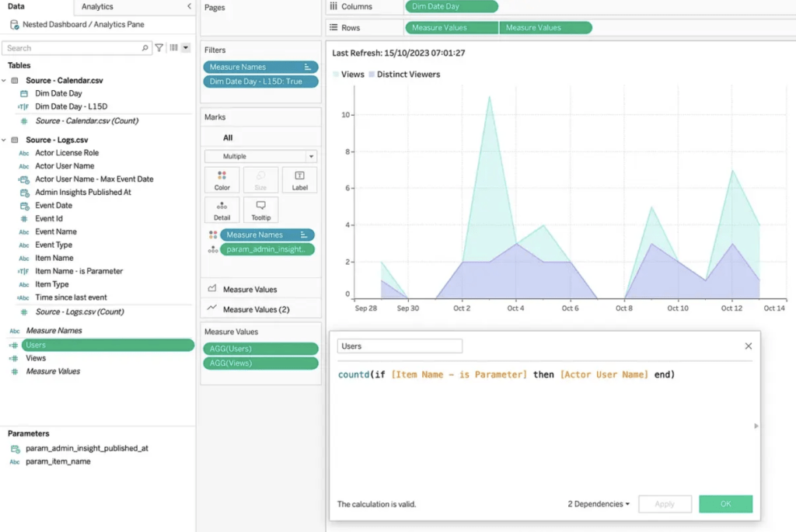Click the Tooltip marks card button

[260, 210]
